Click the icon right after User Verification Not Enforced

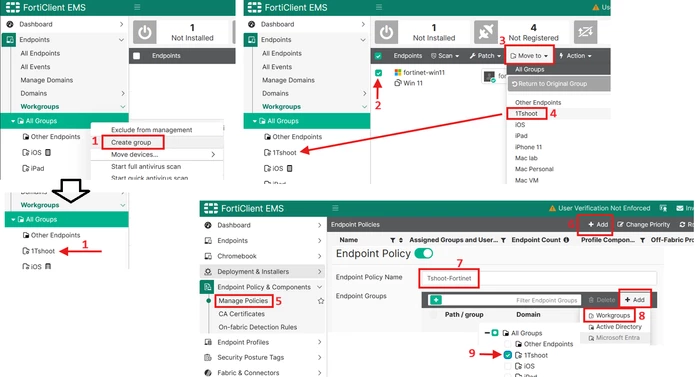click(663, 209)
